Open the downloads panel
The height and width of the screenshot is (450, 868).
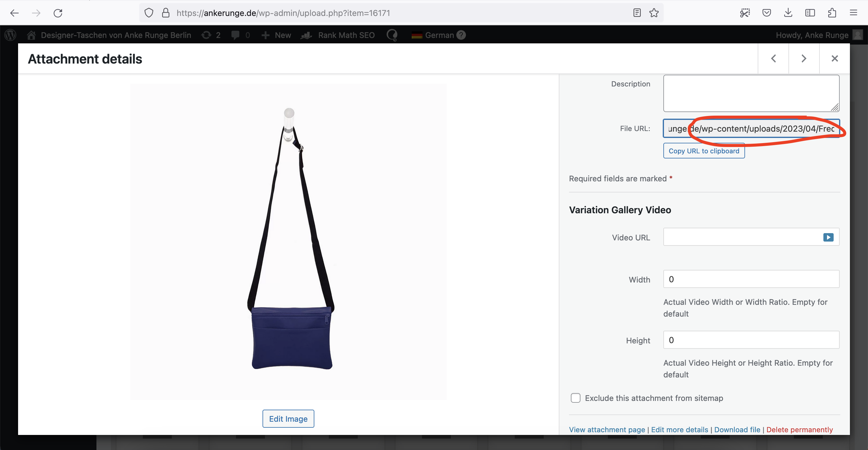(x=788, y=13)
